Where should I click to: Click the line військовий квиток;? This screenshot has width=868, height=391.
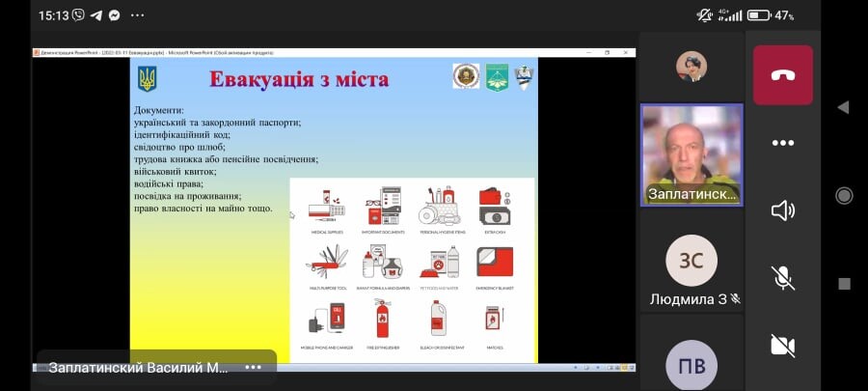tap(176, 171)
